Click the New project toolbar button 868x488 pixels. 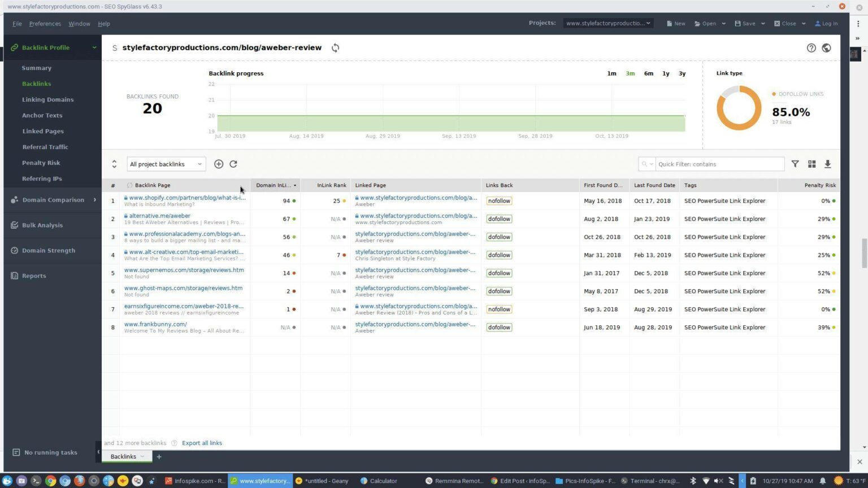tap(676, 24)
